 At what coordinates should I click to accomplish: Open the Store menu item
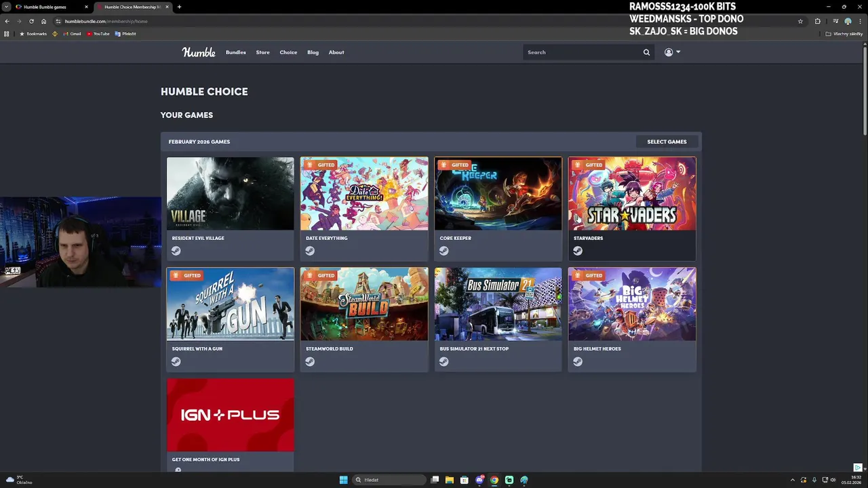pyautogui.click(x=262, y=52)
